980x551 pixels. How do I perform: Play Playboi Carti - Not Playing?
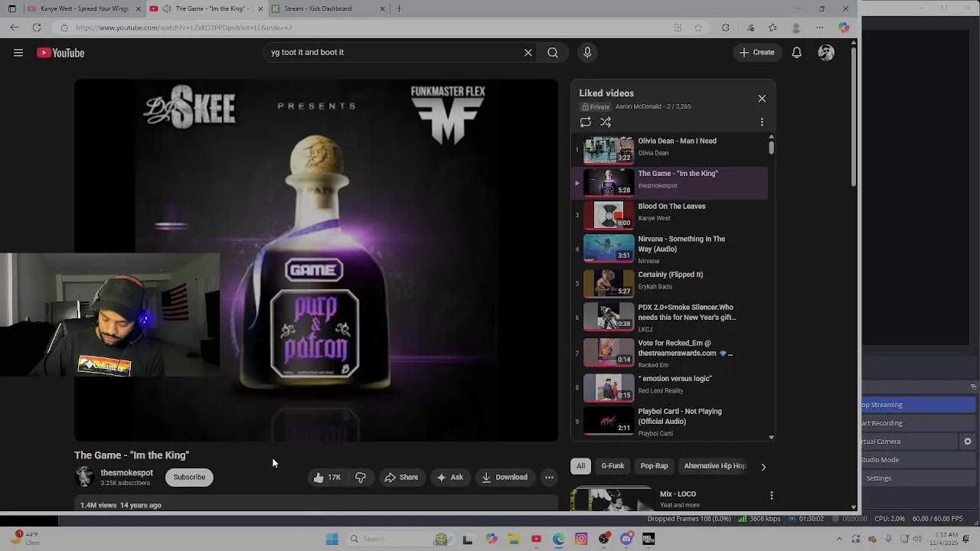(670, 422)
